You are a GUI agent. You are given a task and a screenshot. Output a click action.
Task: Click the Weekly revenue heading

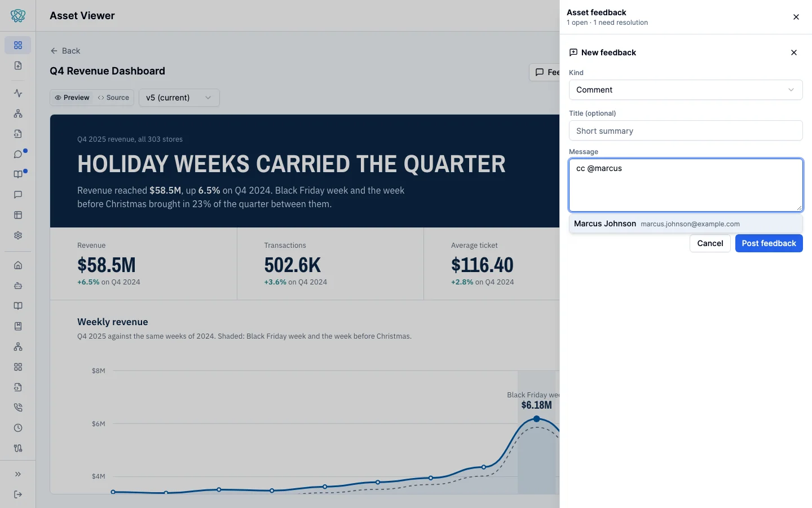[113, 322]
